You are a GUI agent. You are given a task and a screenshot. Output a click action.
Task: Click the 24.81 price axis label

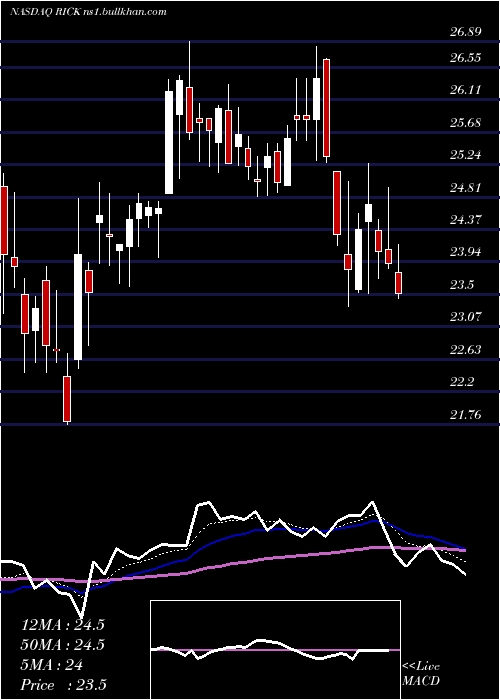tap(465, 188)
